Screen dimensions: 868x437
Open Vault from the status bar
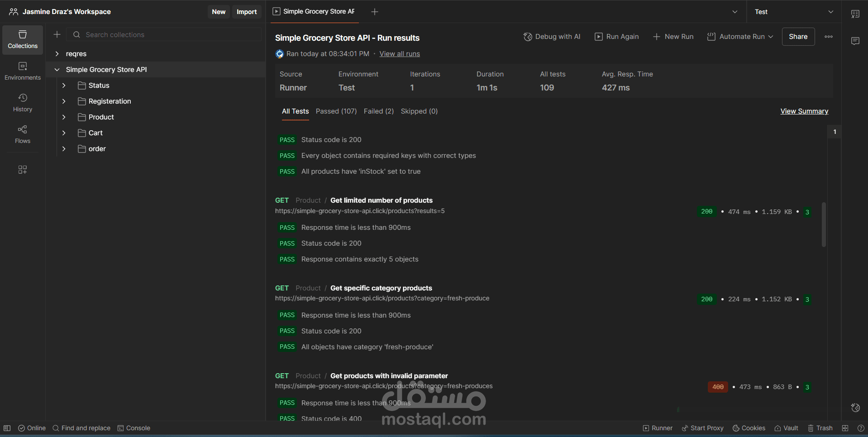(x=786, y=428)
